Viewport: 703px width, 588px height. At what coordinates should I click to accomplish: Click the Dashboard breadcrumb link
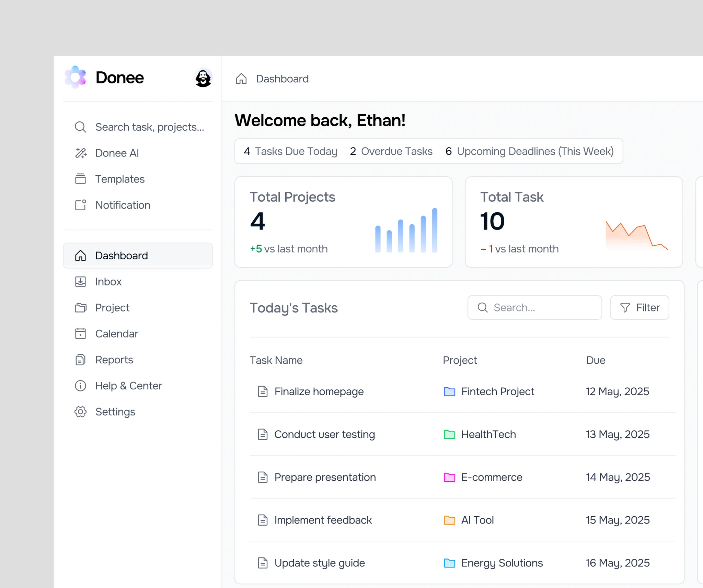[x=282, y=79]
